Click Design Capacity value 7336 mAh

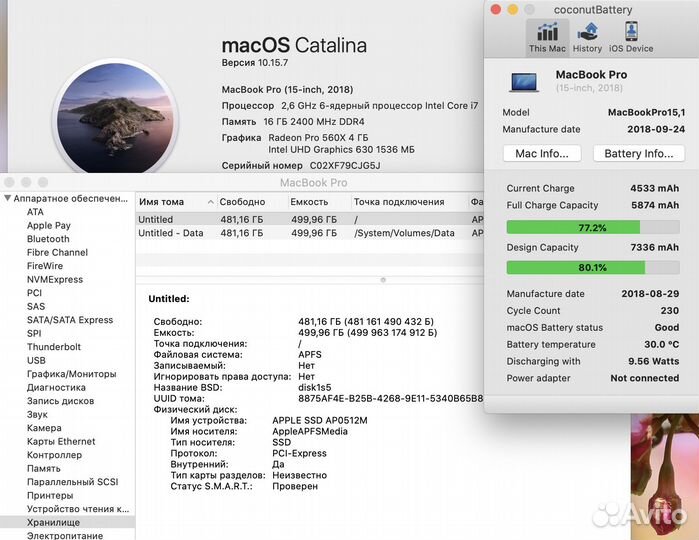[x=655, y=247]
